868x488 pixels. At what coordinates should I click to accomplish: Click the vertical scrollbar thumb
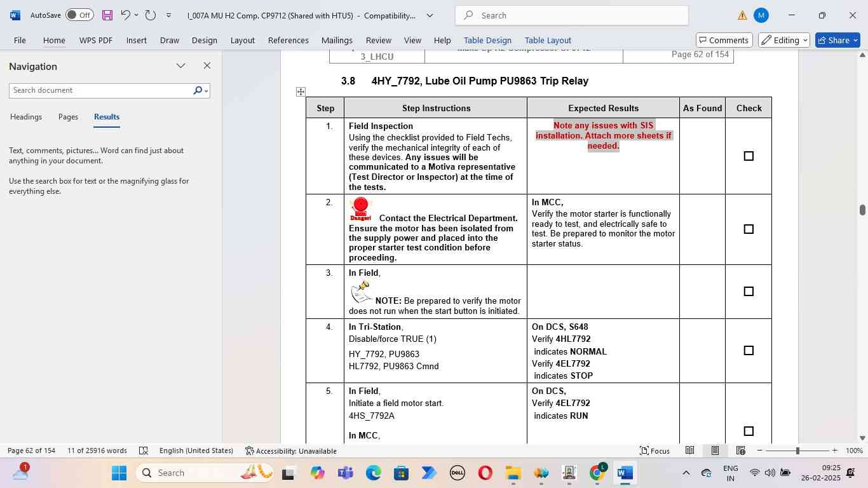pos(862,210)
